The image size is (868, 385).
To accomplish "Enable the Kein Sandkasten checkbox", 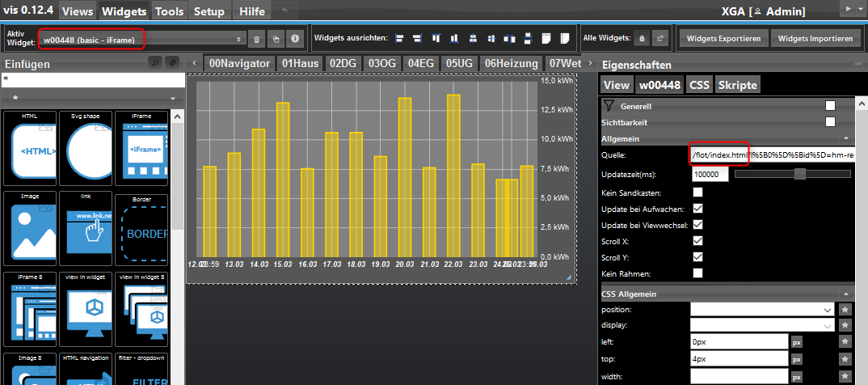I will coord(697,192).
